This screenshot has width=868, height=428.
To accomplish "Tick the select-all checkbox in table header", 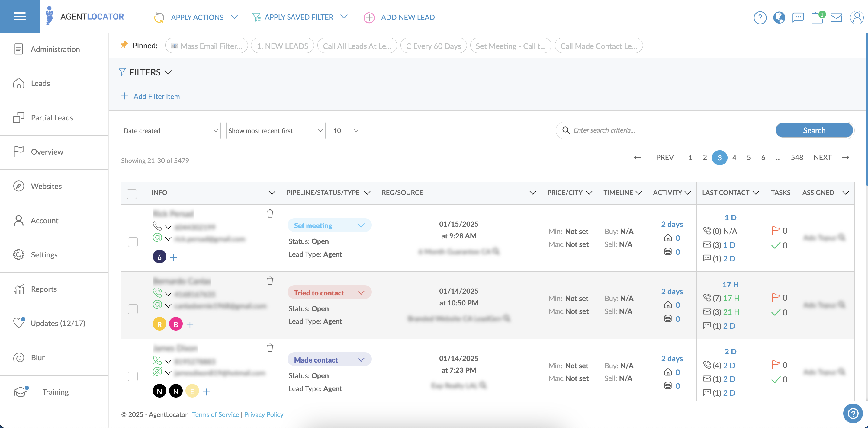I will click(132, 194).
